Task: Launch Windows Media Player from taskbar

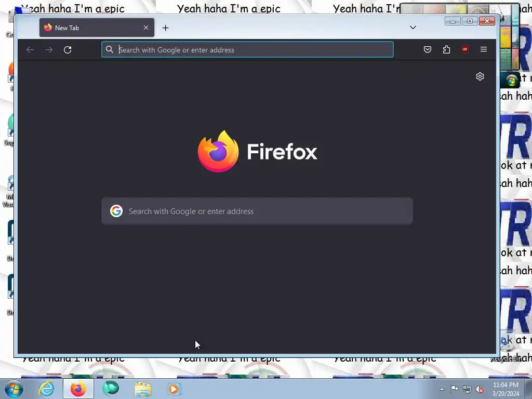Action: click(175, 389)
